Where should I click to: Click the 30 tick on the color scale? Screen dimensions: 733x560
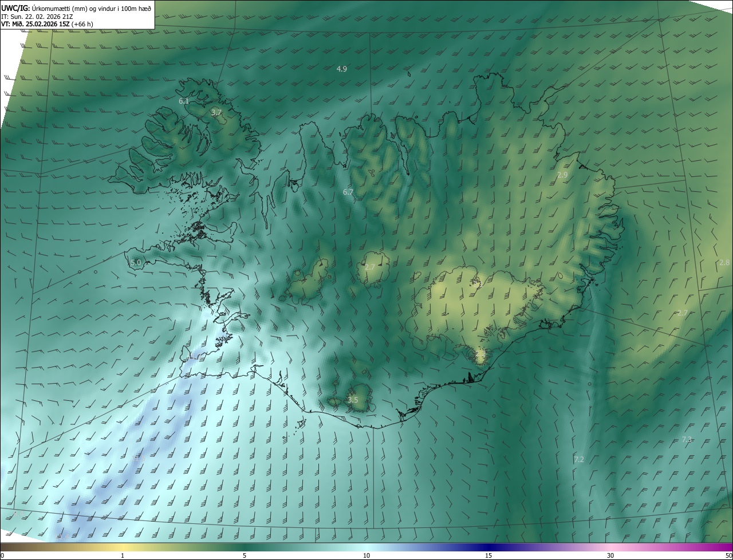pyautogui.click(x=610, y=555)
